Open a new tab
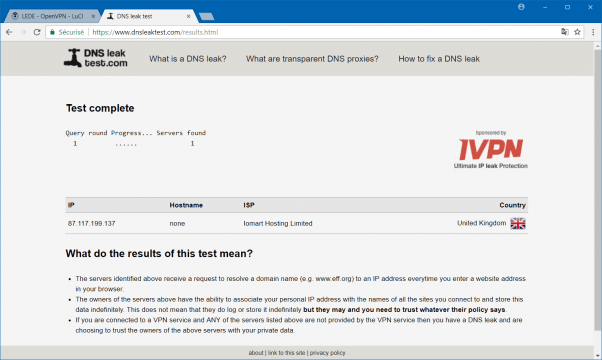The height and width of the screenshot is (360, 602). point(207,17)
